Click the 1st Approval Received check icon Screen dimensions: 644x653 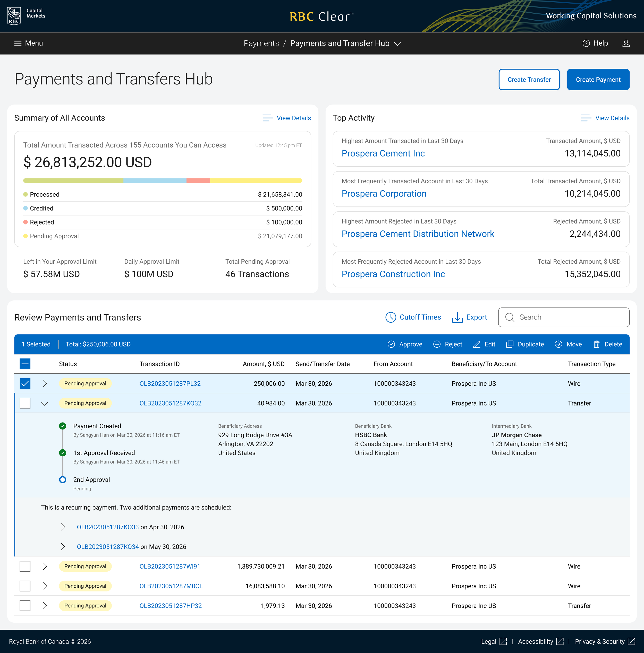(x=63, y=453)
